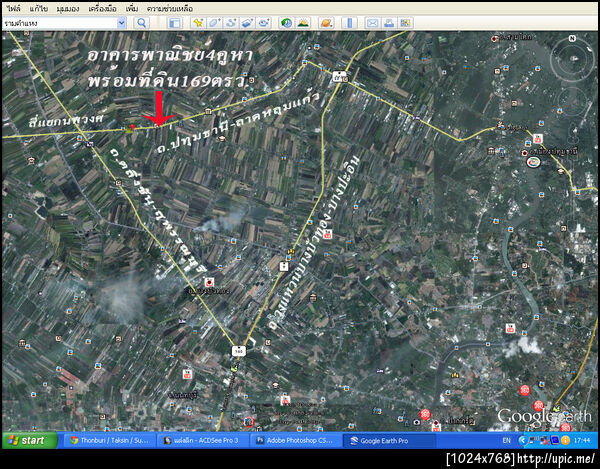The width and height of the screenshot is (600, 469).
Task: Open the Windows start button
Action: point(29,440)
